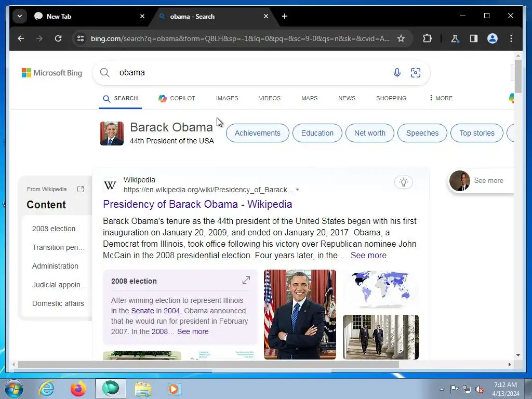Open the COPILOT tab
The width and height of the screenshot is (532, 399).
click(x=177, y=98)
